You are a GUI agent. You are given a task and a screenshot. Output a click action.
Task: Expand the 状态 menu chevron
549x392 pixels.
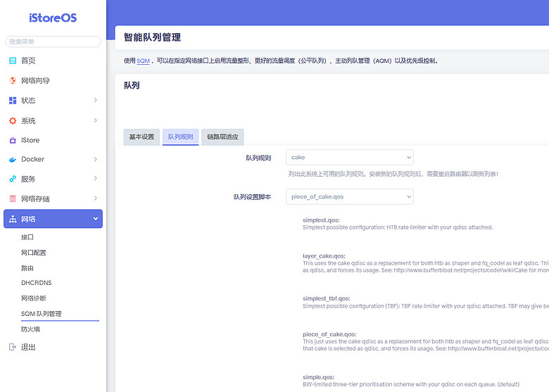(x=96, y=100)
